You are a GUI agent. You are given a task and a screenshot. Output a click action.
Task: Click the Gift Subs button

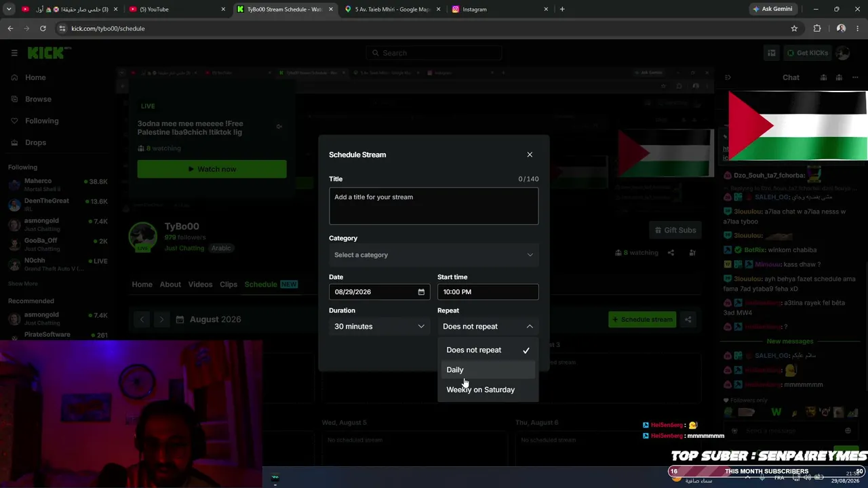coord(675,230)
